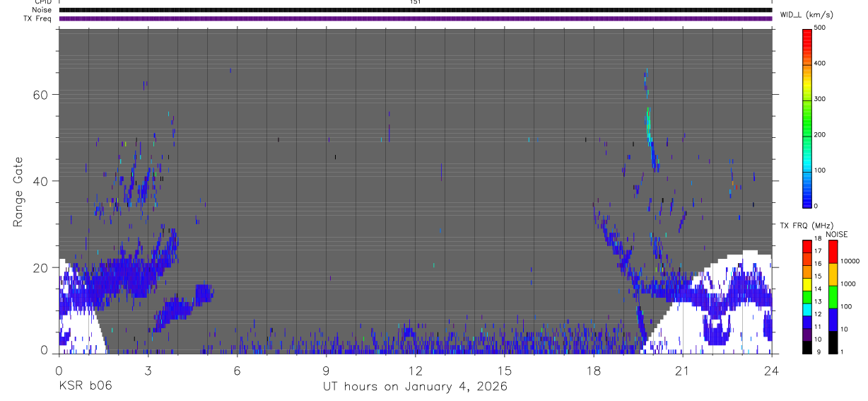
Task: Click the '16' label on the TX FRQ legend
Action: pos(817,263)
